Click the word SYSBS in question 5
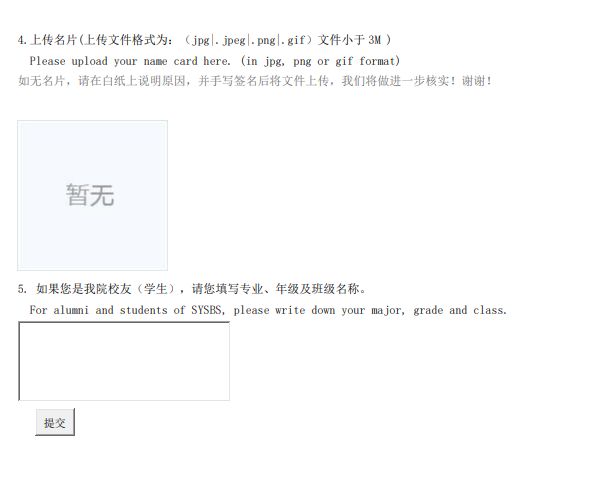The height and width of the screenshot is (487, 605). pos(207,310)
